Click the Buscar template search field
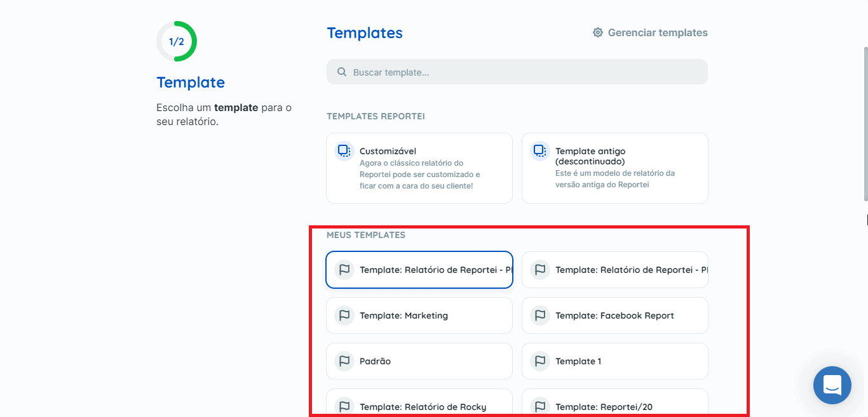Screen dimensions: 868x417 pos(517,71)
